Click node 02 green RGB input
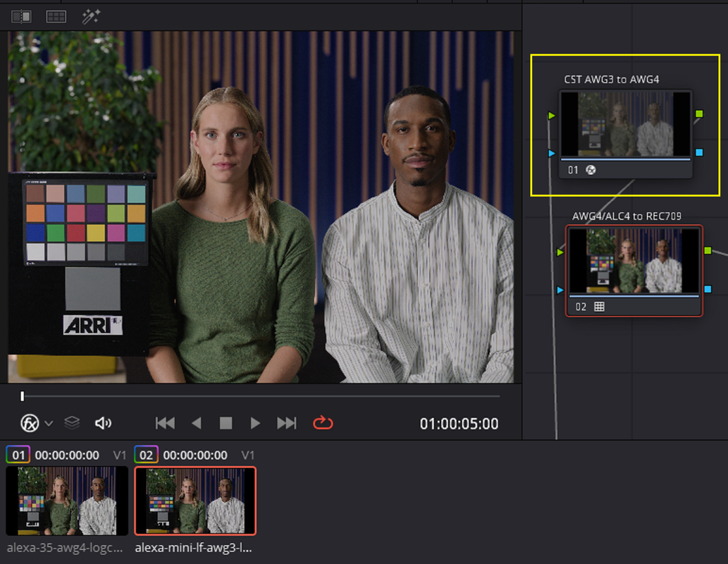 [x=560, y=252]
